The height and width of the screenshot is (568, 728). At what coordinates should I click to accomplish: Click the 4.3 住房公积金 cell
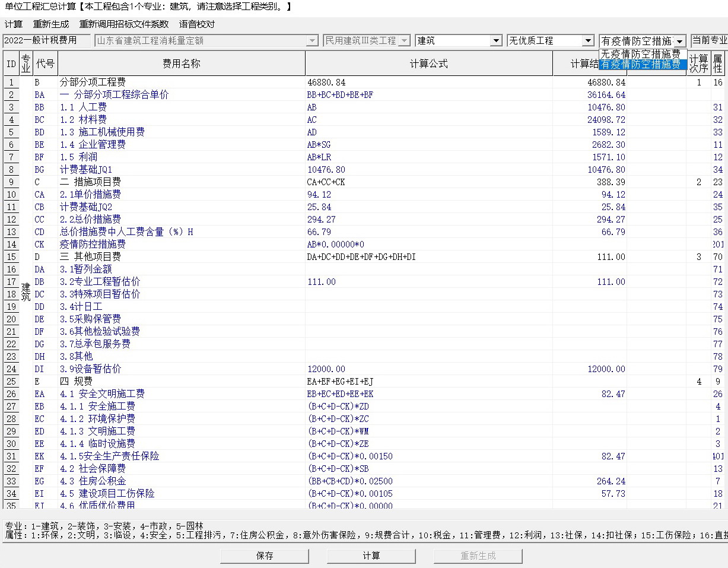(x=182, y=481)
